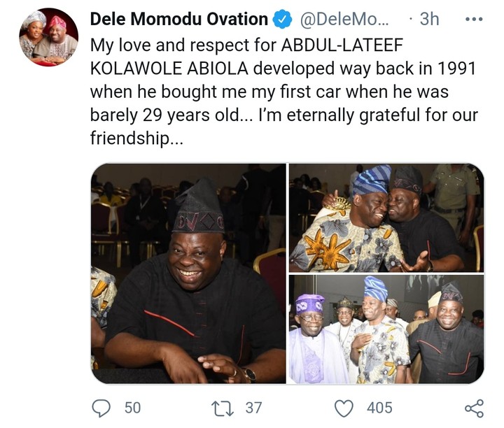
Task: Click the reply speech bubble icon
Action: click(x=101, y=407)
